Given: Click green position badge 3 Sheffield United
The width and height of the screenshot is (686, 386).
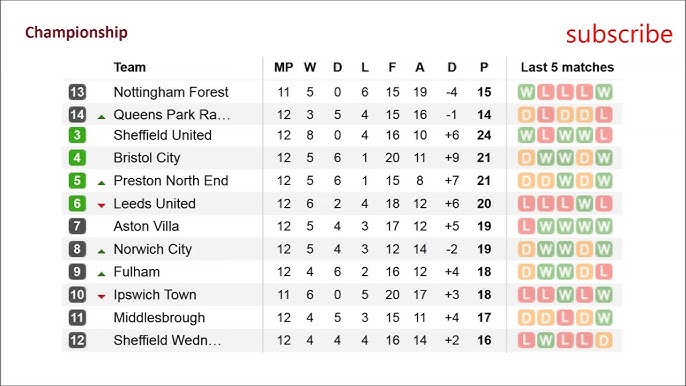Looking at the screenshot, I should (x=77, y=135).
